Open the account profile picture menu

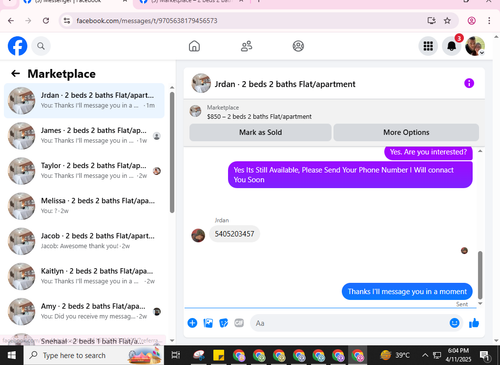[475, 46]
